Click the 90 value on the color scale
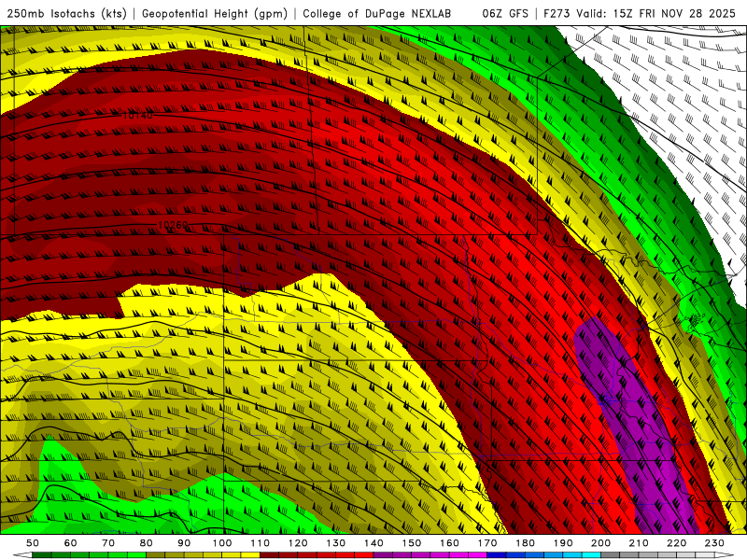747x560 pixels. pos(184,543)
